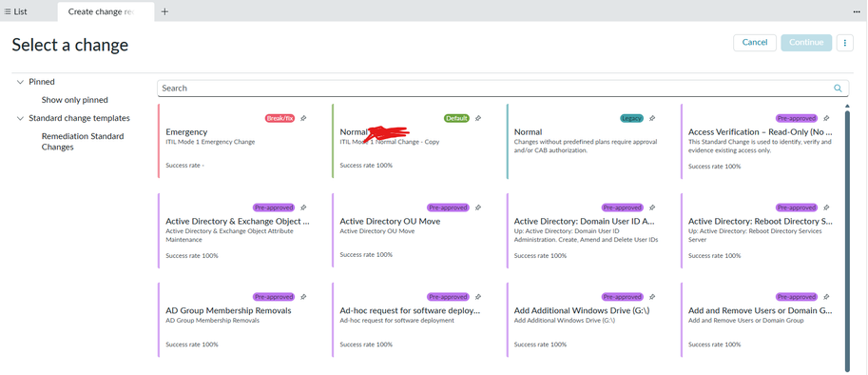Pin Add Additional Windows Drive (G:\) card
Image resolution: width=868 pixels, height=375 pixels.
coord(652,297)
